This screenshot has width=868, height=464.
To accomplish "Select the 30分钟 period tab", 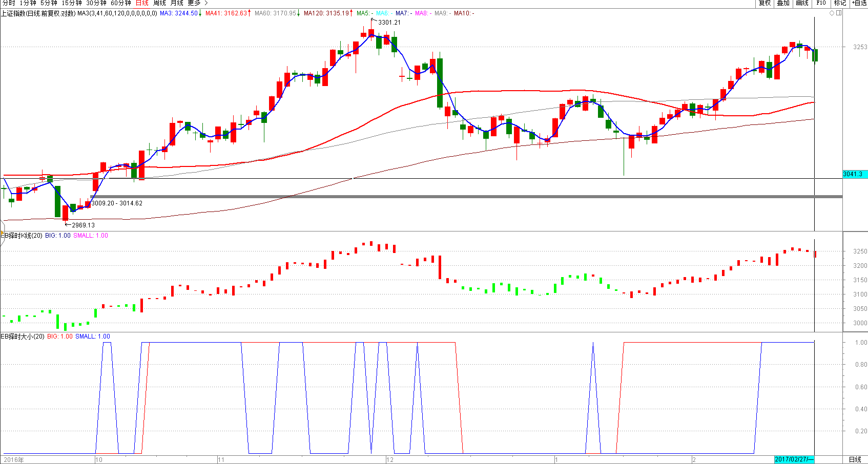I will [x=96, y=3].
